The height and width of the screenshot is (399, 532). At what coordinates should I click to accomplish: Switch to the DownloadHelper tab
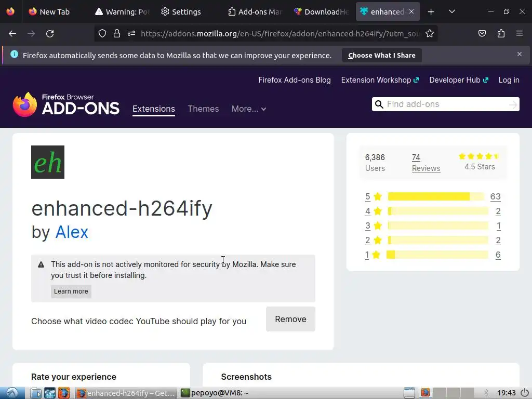[321, 12]
